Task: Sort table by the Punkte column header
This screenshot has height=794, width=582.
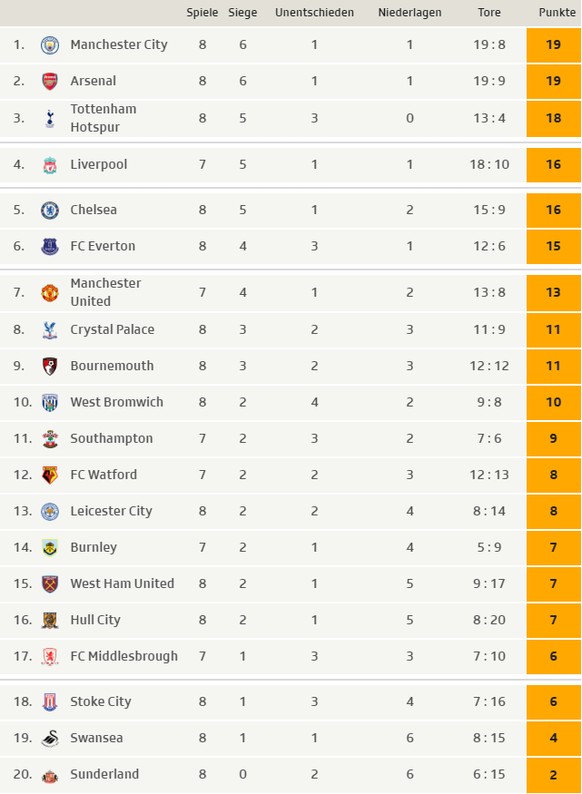Action: coord(557,12)
